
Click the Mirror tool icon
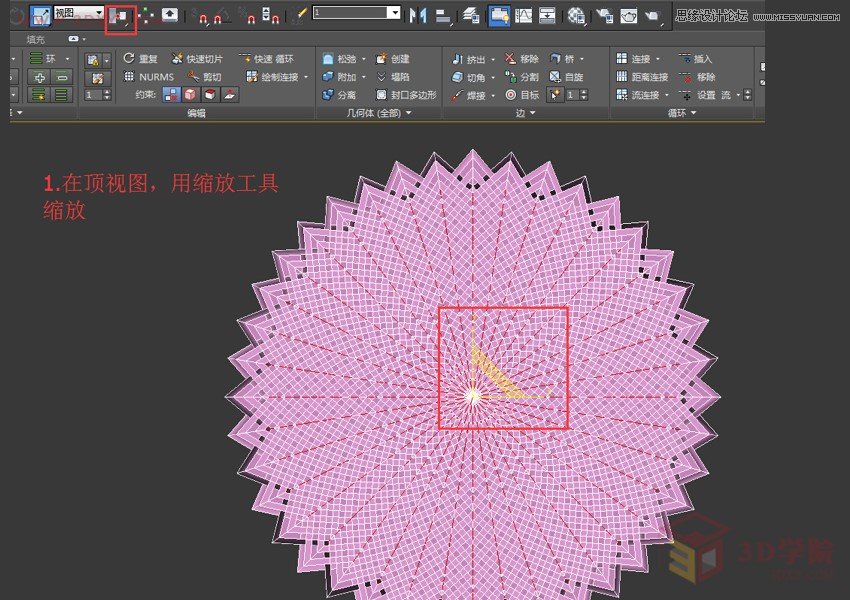click(x=418, y=16)
